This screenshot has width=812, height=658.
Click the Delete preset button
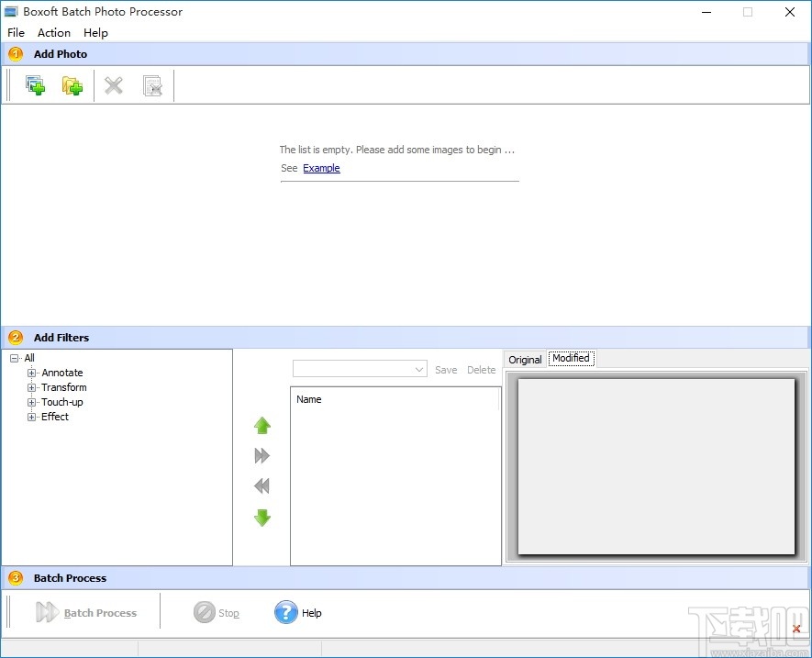(x=482, y=370)
